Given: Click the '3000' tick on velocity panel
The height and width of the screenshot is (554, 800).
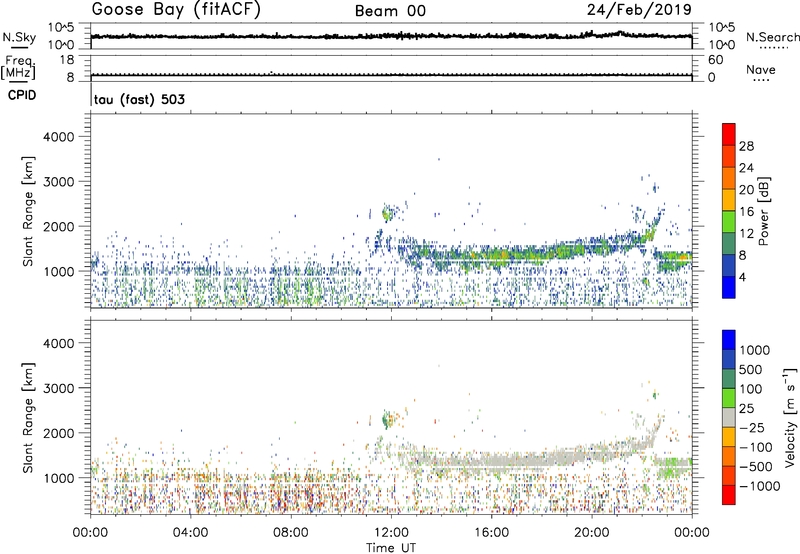Looking at the screenshot, I should pyautogui.click(x=58, y=388).
